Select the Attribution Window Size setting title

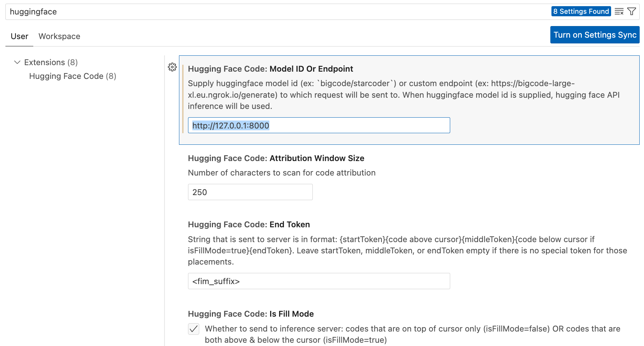point(276,158)
